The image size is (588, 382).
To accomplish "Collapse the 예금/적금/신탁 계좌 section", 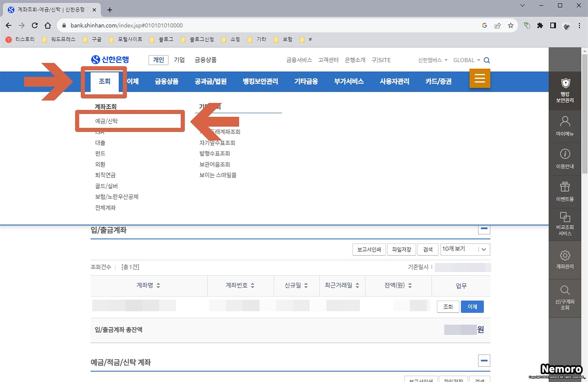I will pos(484,361).
